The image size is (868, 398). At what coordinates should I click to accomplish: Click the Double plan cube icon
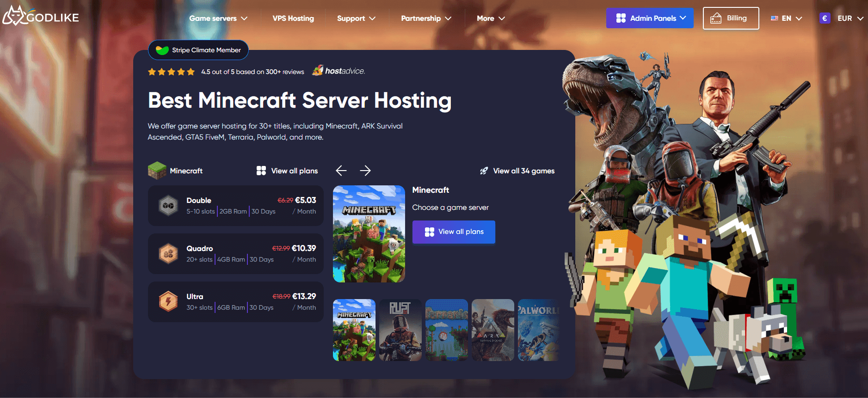pos(168,206)
